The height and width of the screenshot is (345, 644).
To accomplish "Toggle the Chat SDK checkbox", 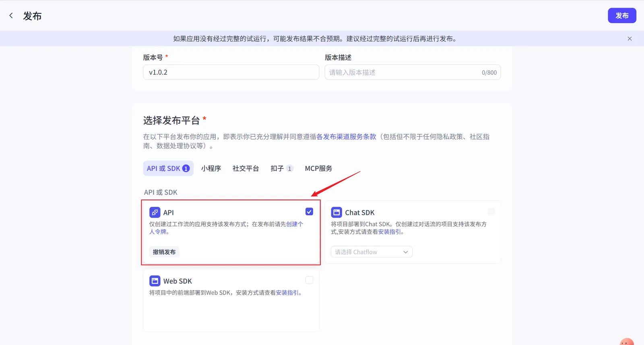I will tap(491, 212).
